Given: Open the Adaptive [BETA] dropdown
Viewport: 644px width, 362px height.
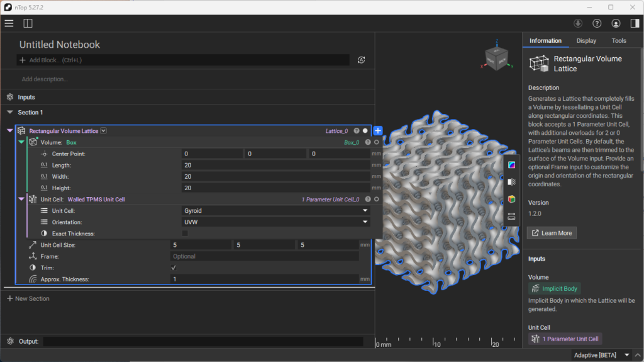Looking at the screenshot, I should (602, 355).
